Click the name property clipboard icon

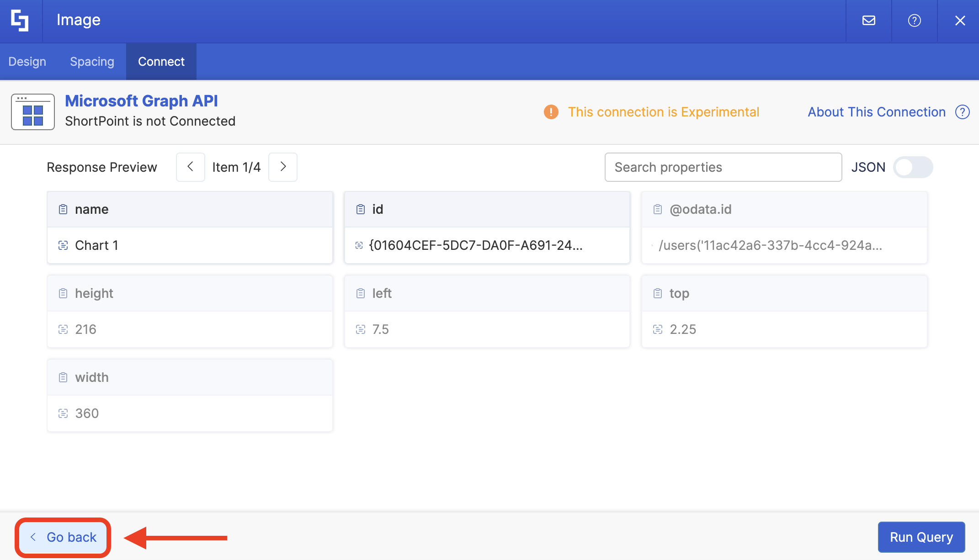coord(63,209)
